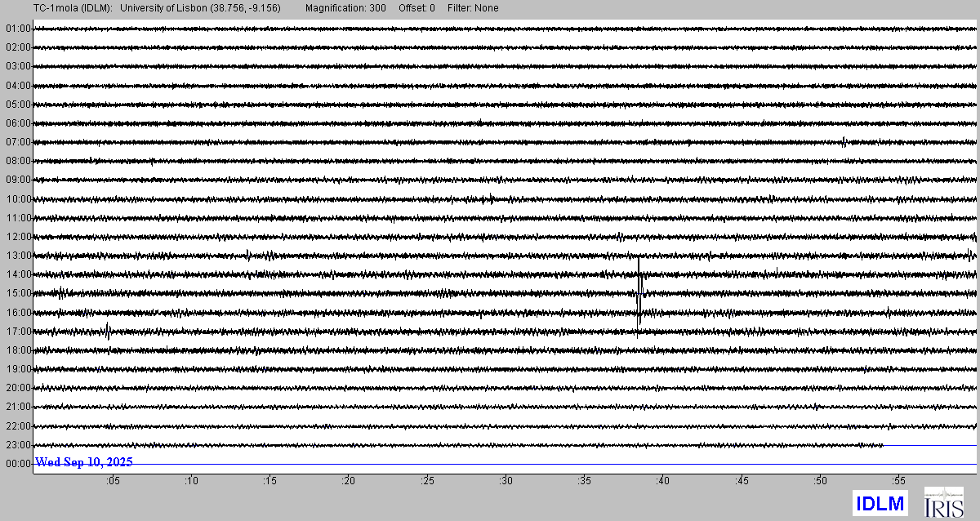Click the :55 minute axis tick
This screenshot has width=980, height=521.
(898, 481)
